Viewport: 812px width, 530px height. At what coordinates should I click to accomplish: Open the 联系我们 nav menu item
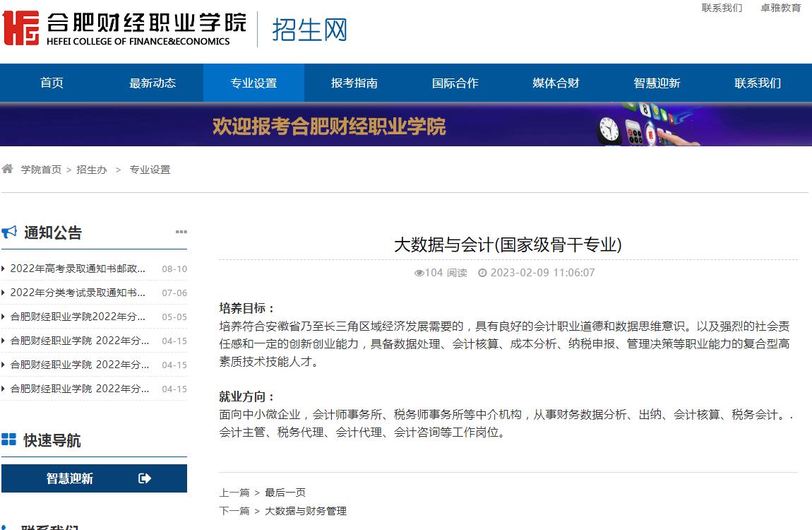coord(758,83)
